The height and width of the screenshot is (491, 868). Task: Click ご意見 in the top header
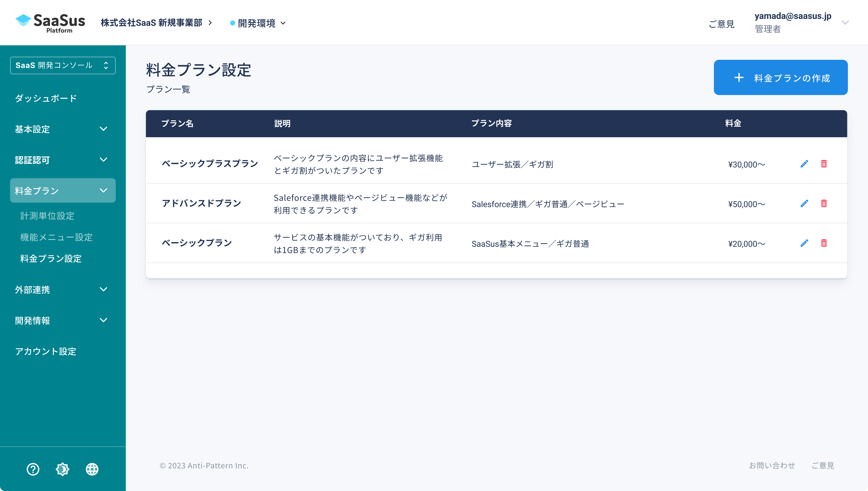(722, 24)
